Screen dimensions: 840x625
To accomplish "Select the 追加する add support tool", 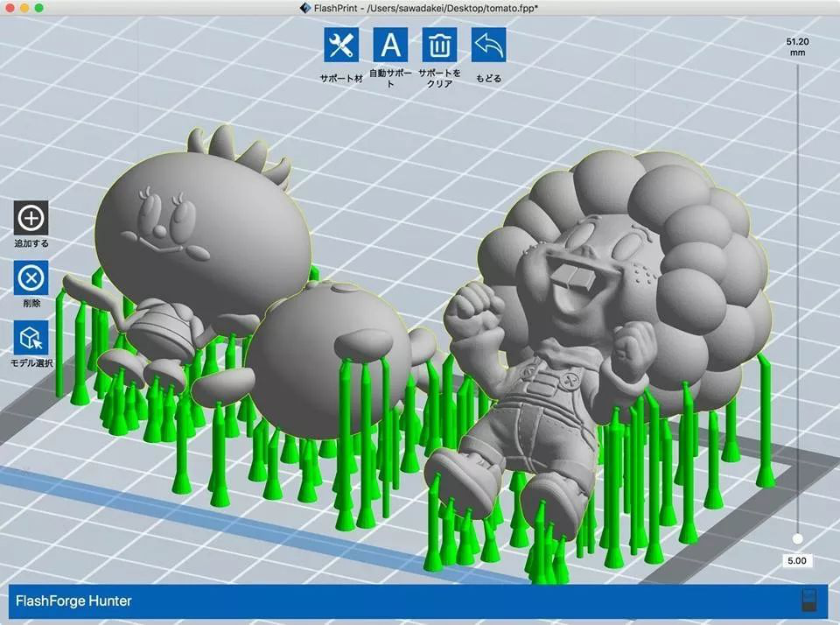I will tap(31, 218).
